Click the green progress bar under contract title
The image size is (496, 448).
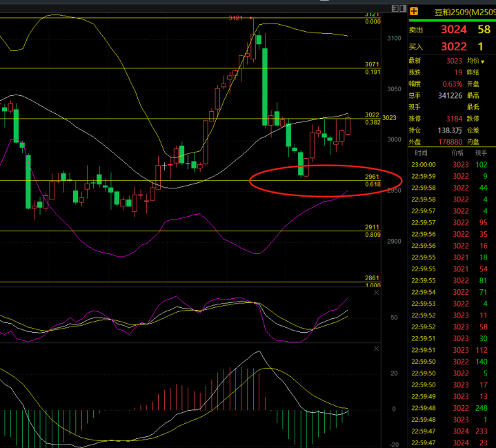point(452,21)
